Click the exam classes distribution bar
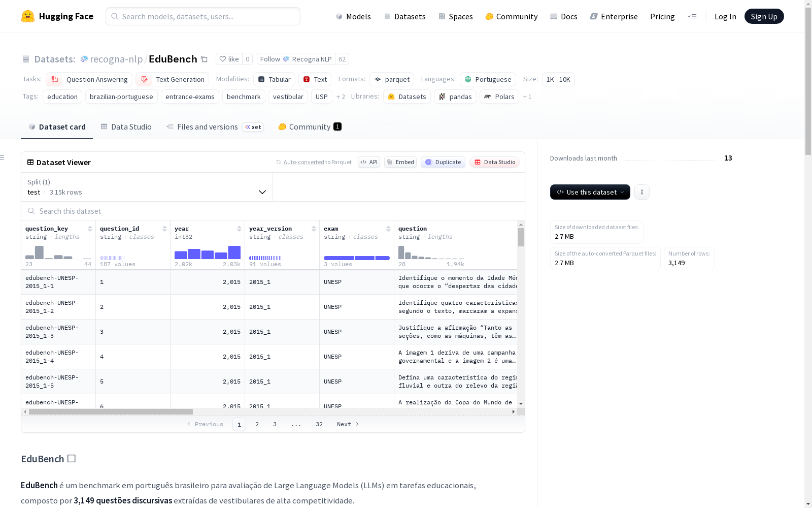 (357, 258)
